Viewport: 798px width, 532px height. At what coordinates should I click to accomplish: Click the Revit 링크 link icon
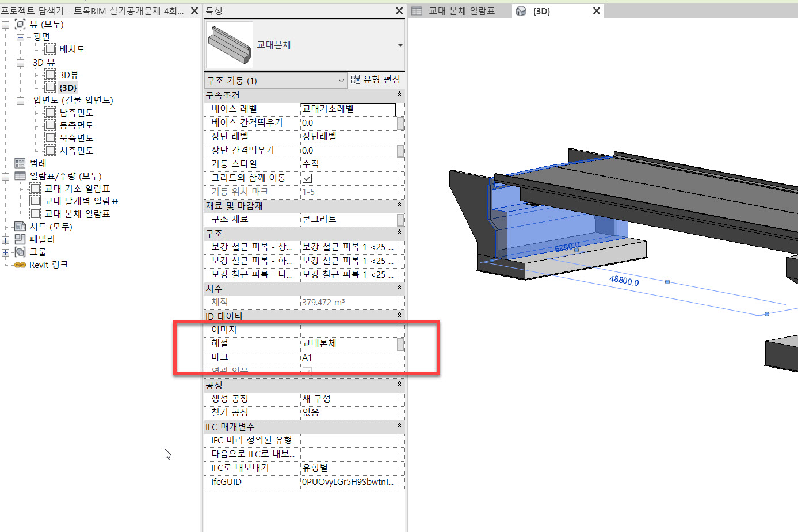tap(20, 265)
